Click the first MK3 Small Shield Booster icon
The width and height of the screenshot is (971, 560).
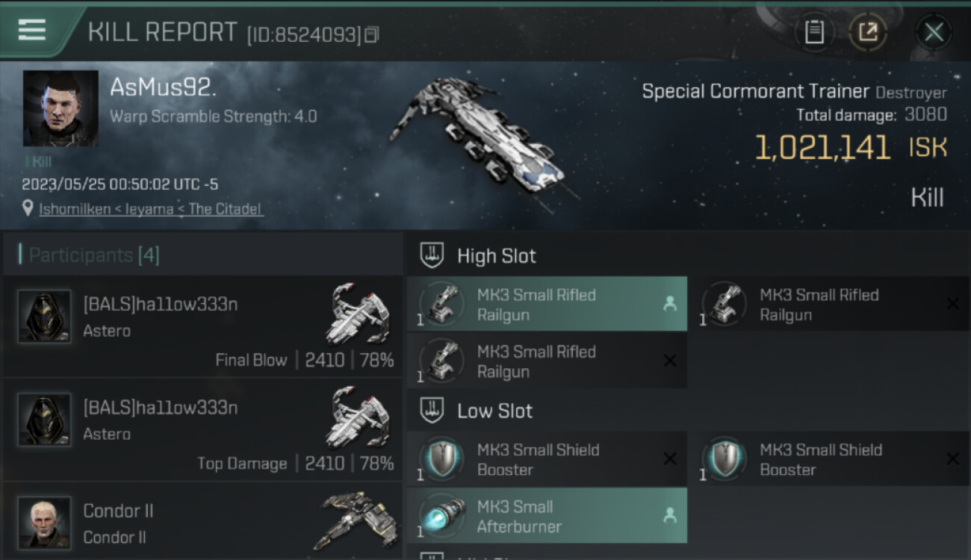coord(442,459)
